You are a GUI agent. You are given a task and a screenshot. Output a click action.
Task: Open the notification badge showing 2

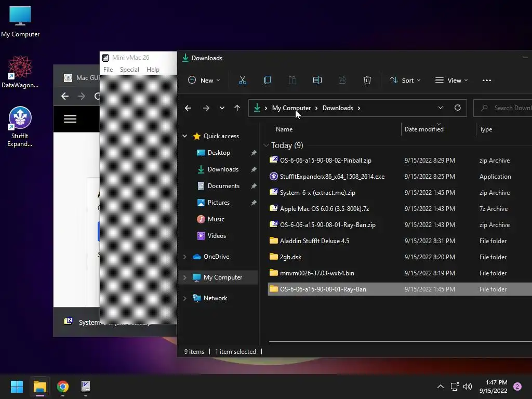[x=517, y=387]
